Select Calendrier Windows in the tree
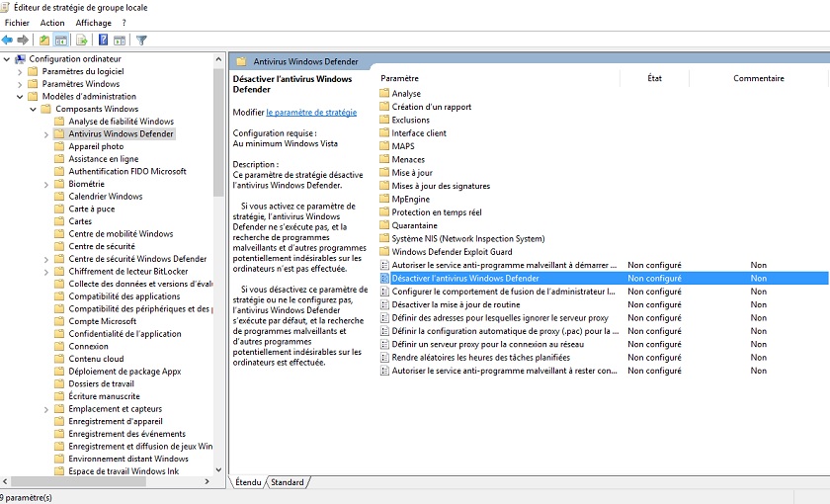 pos(106,197)
